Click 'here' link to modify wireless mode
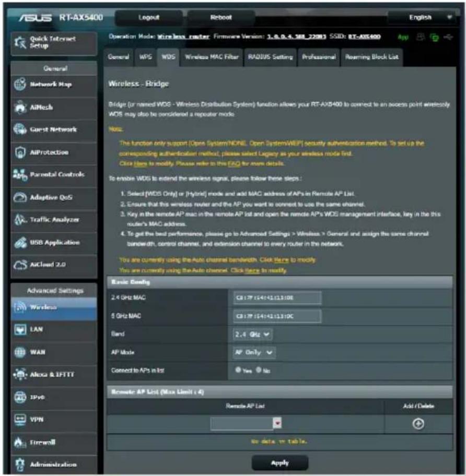466x476 pixels. coord(141,164)
